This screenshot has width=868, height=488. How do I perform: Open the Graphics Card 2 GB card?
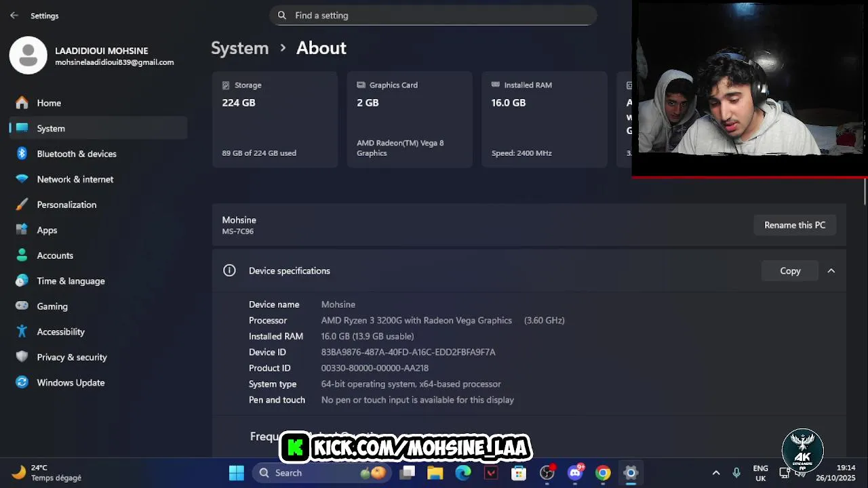(410, 119)
